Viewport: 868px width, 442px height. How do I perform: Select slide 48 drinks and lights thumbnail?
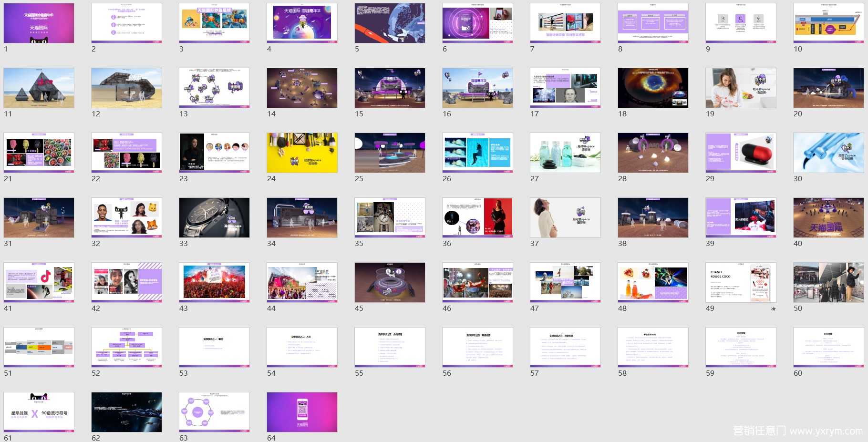(653, 282)
